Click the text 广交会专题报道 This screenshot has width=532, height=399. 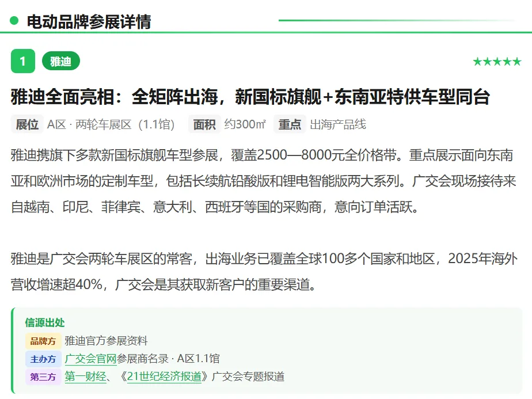coord(248,377)
